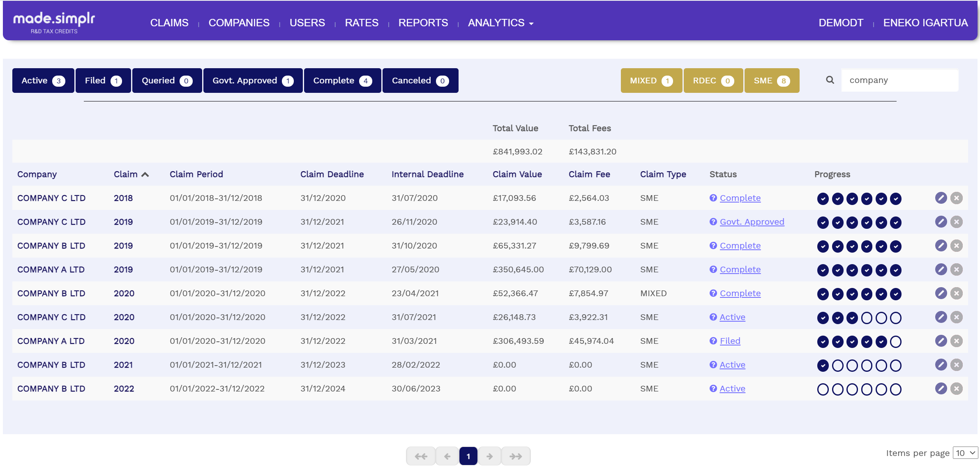Image resolution: width=980 pixels, height=472 pixels.
Task: Toggle the RDEC filter button
Action: 713,80
